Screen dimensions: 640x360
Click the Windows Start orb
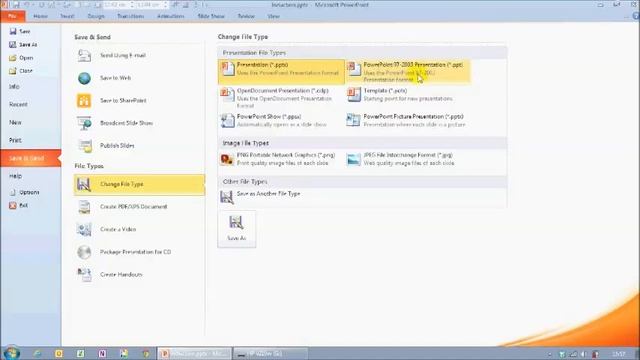tap(11, 353)
